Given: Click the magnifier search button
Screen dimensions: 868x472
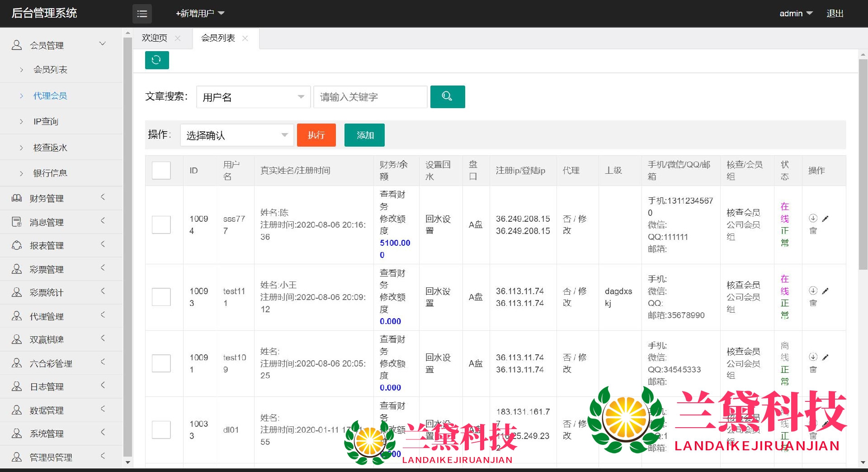Looking at the screenshot, I should 447,96.
